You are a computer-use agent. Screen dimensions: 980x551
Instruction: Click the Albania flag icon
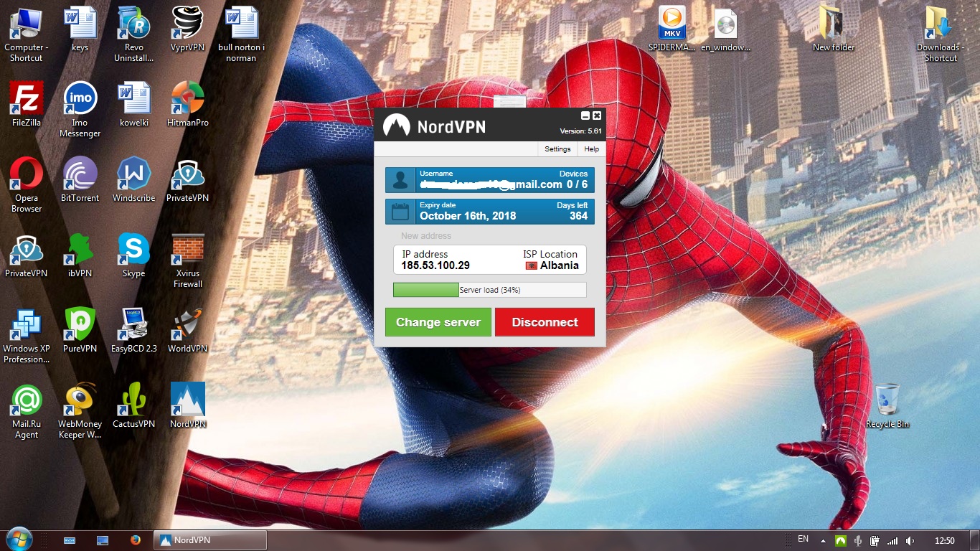click(x=532, y=265)
